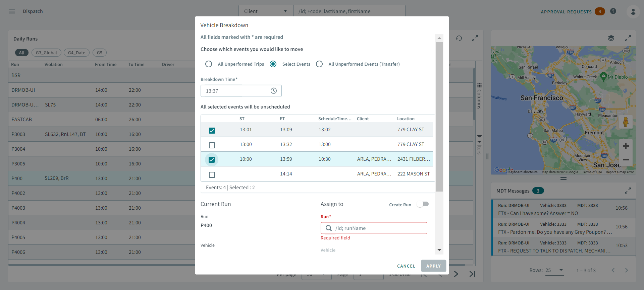Click the dialog vertical scrollbar thumb

(439, 117)
